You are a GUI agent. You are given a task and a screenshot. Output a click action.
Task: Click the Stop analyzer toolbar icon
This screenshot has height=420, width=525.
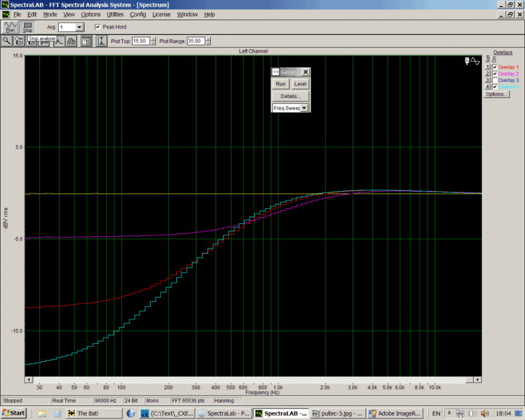[x=27, y=26]
